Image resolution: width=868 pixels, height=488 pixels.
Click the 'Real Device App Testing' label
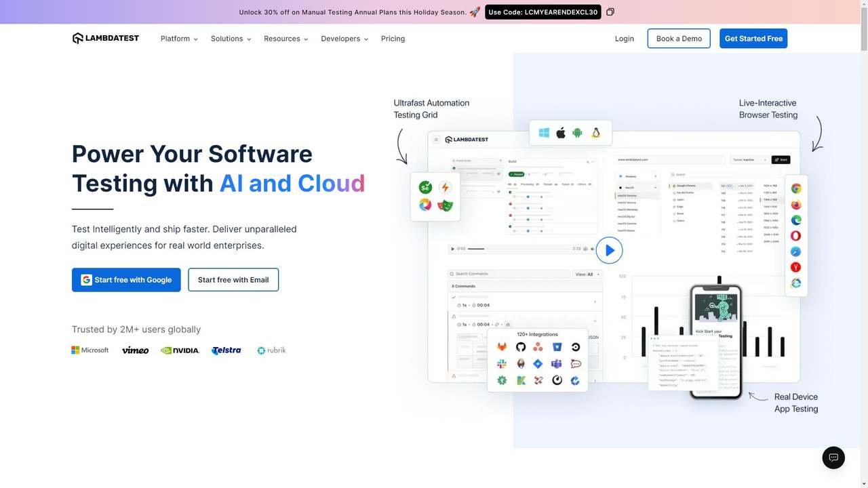tap(796, 403)
